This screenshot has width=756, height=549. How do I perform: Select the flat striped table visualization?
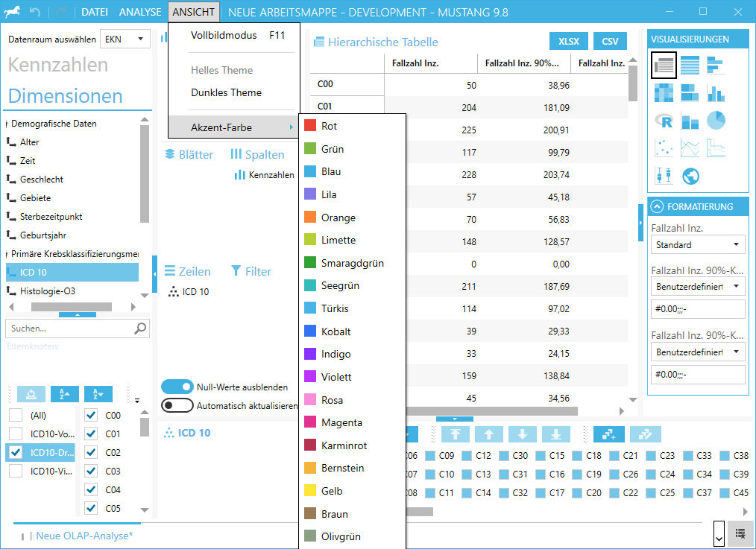coord(690,65)
